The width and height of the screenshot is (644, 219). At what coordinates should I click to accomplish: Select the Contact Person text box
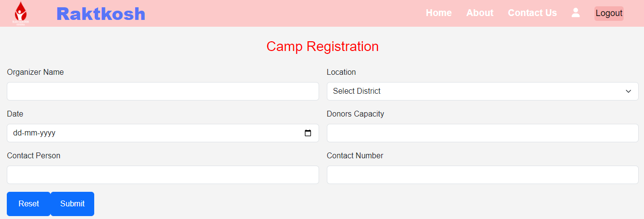163,175
